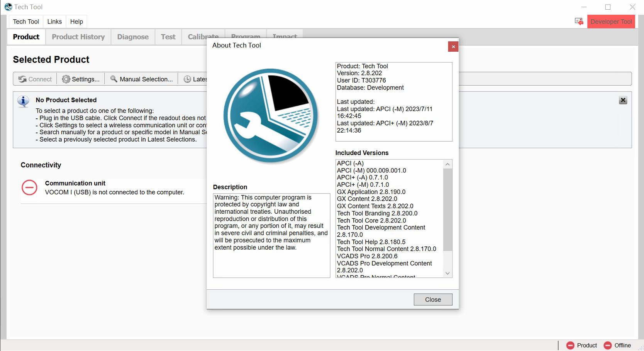Screen dimensions: 644x351
Task: Dismiss the No Product Selected notice
Action: pos(623,100)
